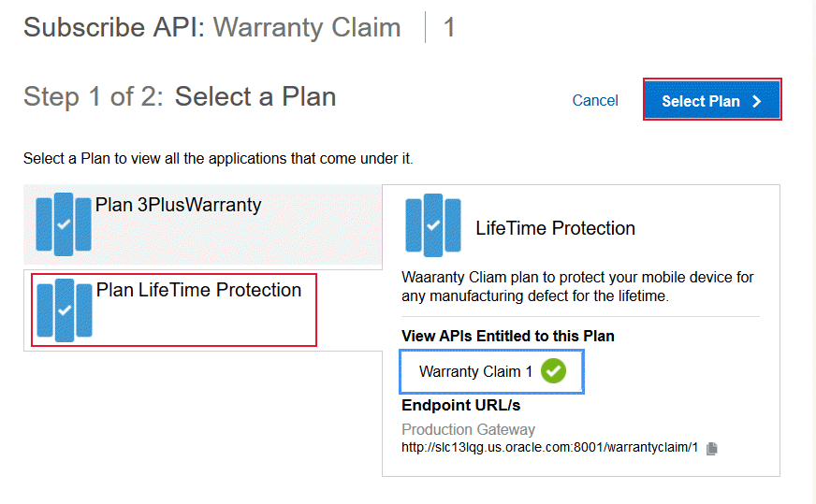The height and width of the screenshot is (504, 816).
Task: Click the Subscribe API Warranty Claim title
Action: 212,28
